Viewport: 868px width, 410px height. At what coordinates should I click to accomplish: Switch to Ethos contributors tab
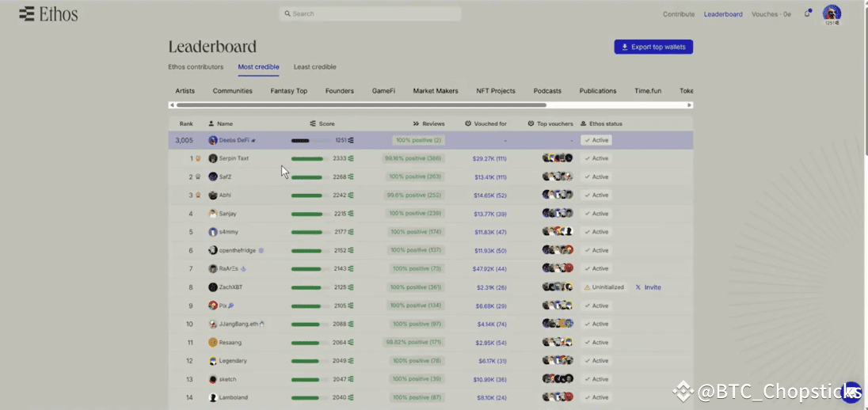196,67
